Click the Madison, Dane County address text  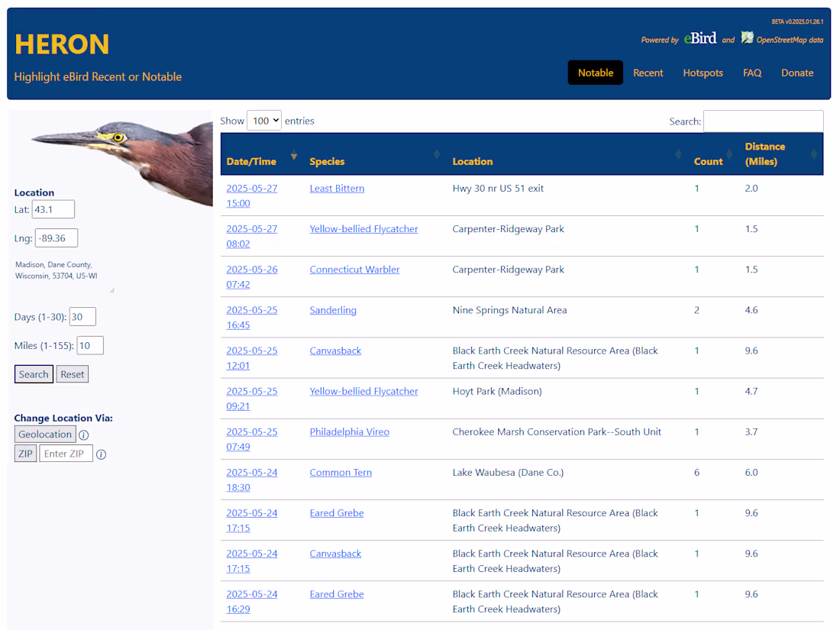[57, 270]
